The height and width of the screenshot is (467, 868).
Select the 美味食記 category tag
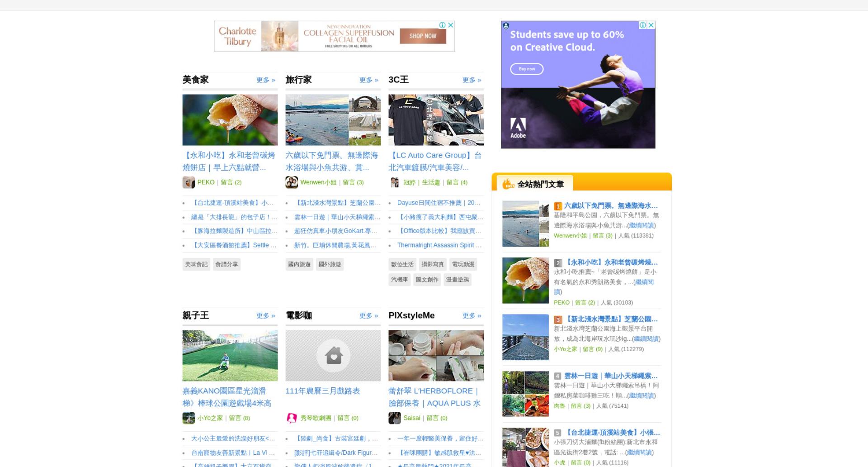tap(196, 264)
